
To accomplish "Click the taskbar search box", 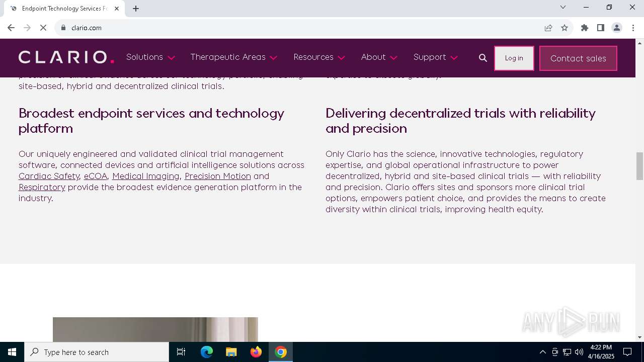I will tap(97, 352).
